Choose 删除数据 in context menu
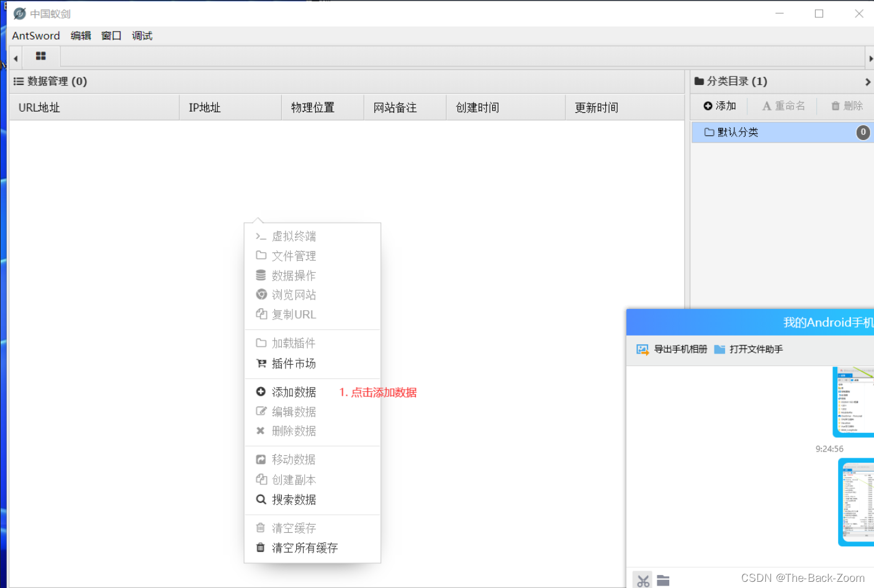 click(x=312, y=430)
